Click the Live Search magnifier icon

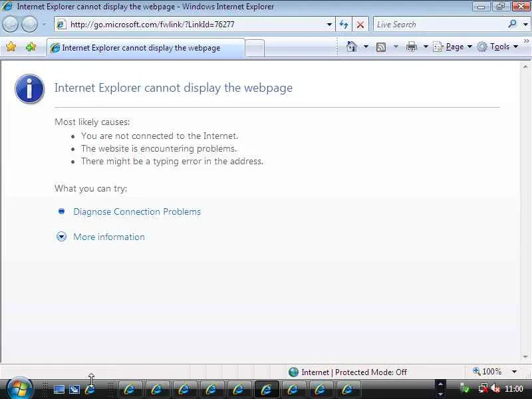tap(512, 24)
